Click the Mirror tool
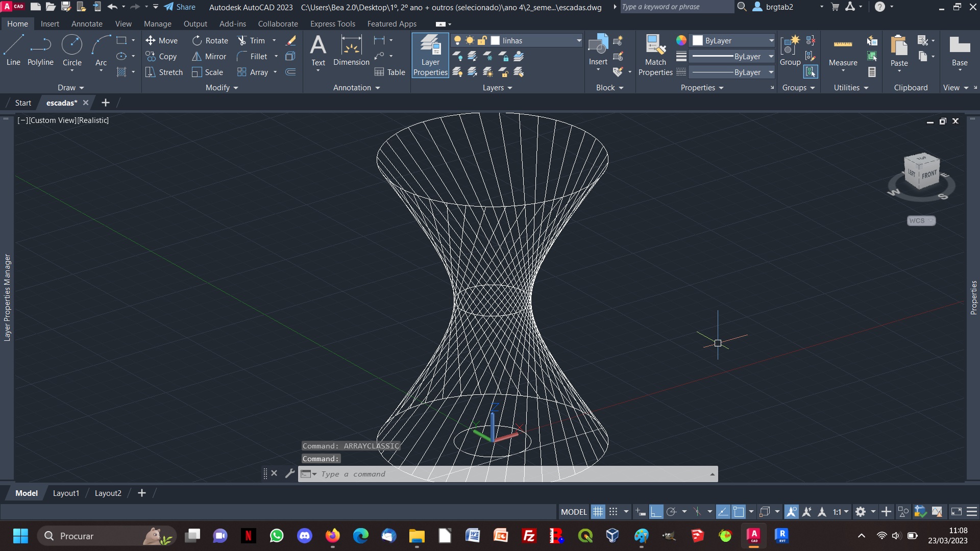980x551 pixels. coord(209,56)
